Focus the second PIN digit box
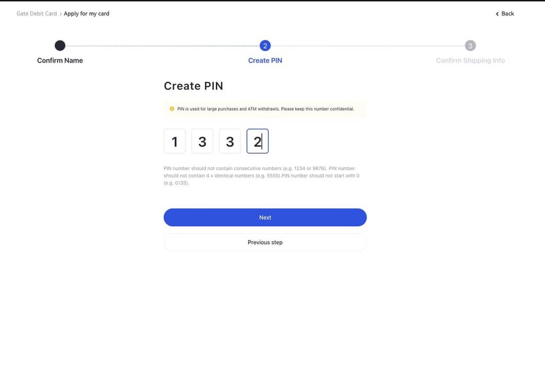Image resolution: width=545 pixels, height=392 pixels. point(202,141)
